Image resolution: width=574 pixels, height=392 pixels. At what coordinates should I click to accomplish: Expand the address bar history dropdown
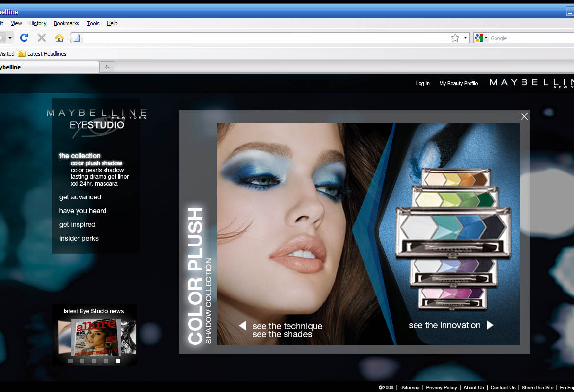click(465, 38)
